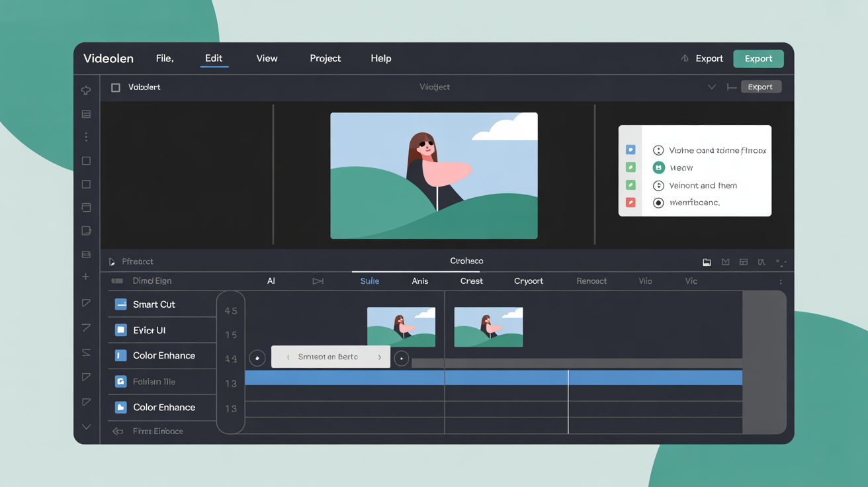Click the topmost icon in the left sidebar

click(86, 90)
